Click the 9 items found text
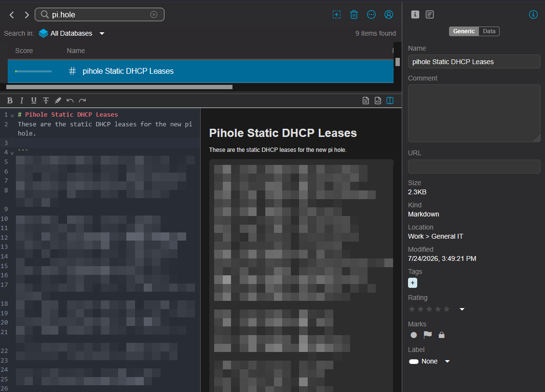Image resolution: width=545 pixels, height=392 pixels. tap(375, 33)
